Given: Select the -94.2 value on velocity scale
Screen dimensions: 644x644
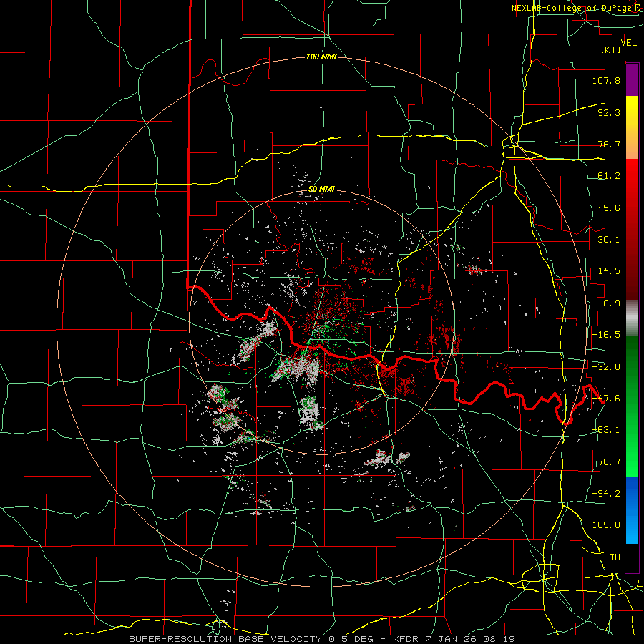Looking at the screenshot, I should [x=606, y=493].
